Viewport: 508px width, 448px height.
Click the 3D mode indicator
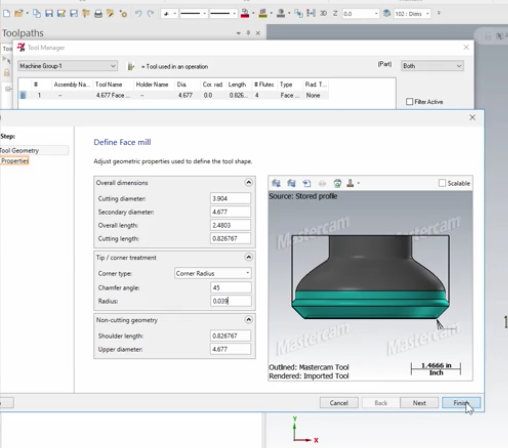click(x=323, y=14)
